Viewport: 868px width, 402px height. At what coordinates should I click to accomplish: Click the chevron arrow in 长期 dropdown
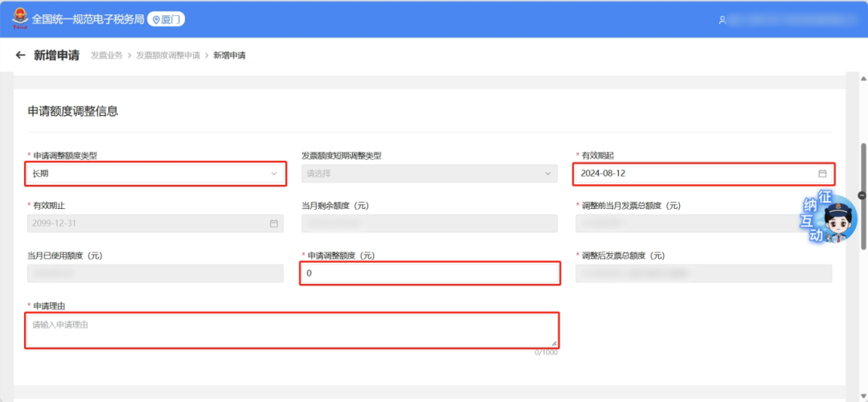click(273, 174)
